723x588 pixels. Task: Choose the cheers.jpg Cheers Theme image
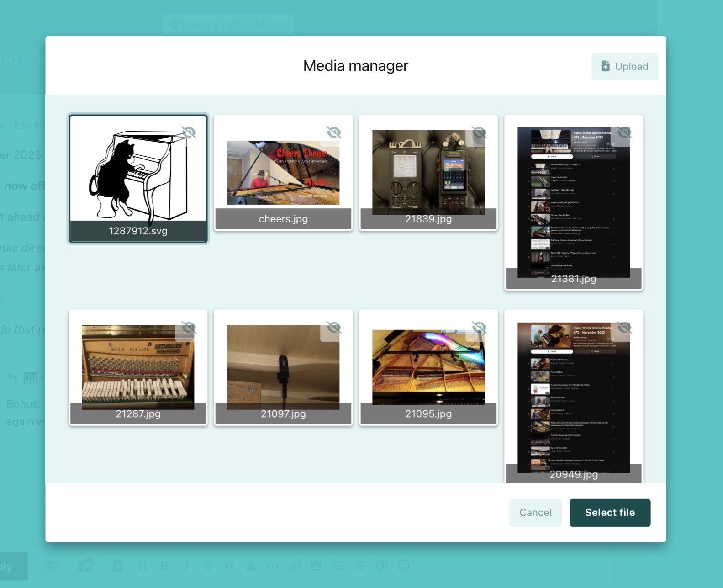pyautogui.click(x=283, y=173)
